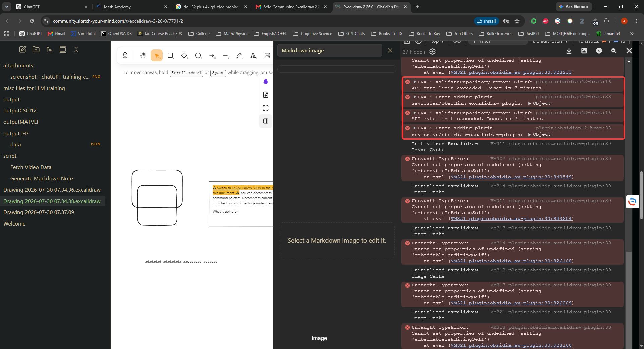Close the Markdown image panel

390,50
